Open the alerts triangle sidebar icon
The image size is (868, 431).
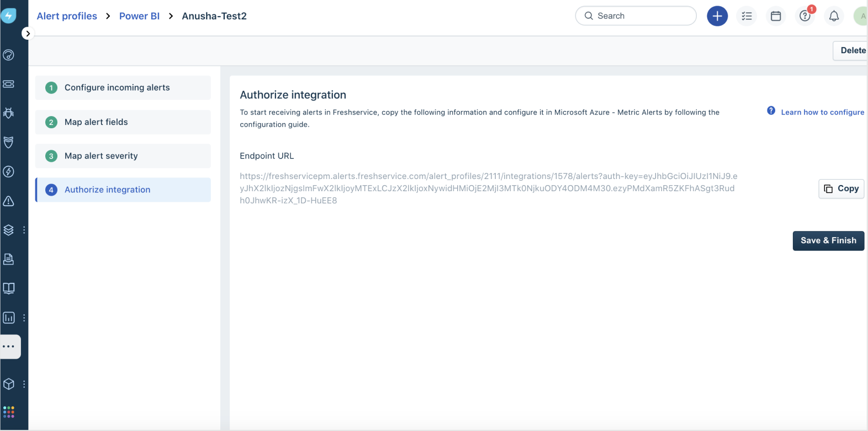(x=9, y=201)
